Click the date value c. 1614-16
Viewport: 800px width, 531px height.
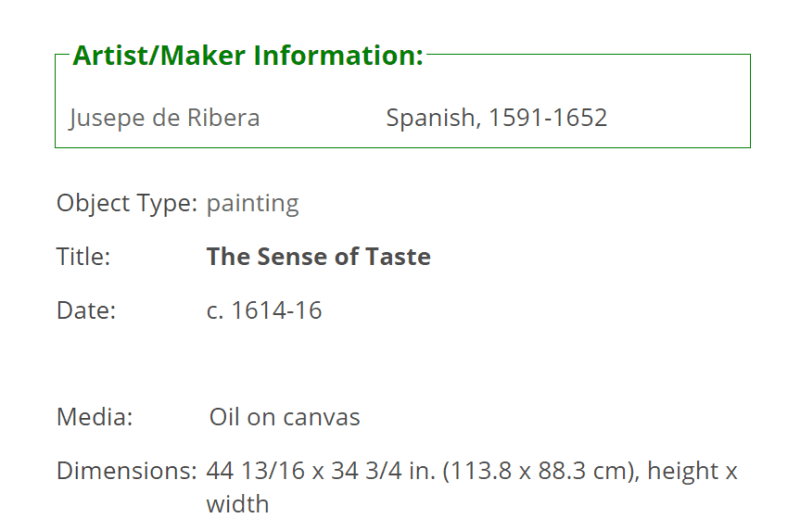coord(264,310)
